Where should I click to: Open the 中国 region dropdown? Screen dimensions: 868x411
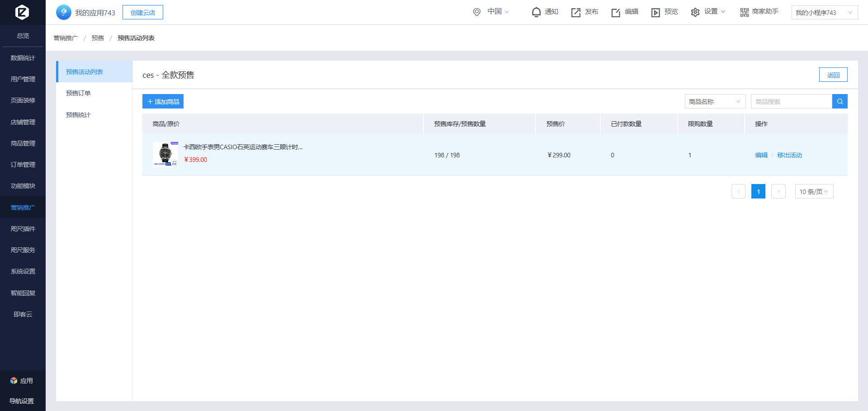(x=498, y=11)
